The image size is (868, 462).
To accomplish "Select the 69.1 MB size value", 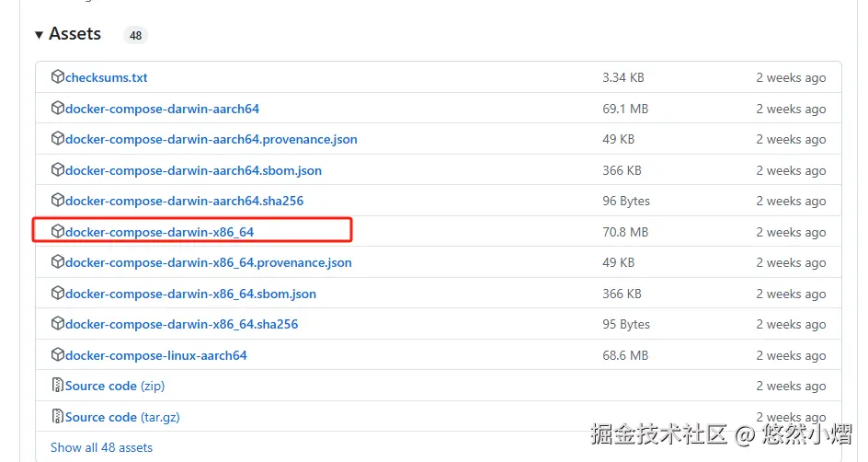I will (x=625, y=109).
